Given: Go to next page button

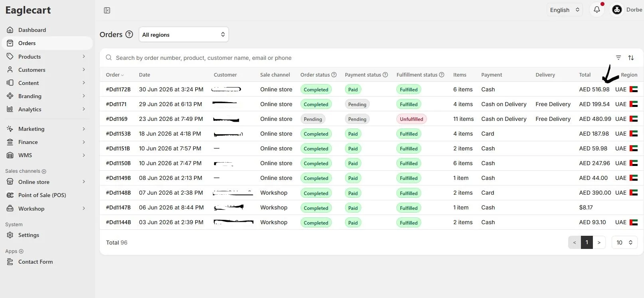Looking at the screenshot, I should click(599, 242).
